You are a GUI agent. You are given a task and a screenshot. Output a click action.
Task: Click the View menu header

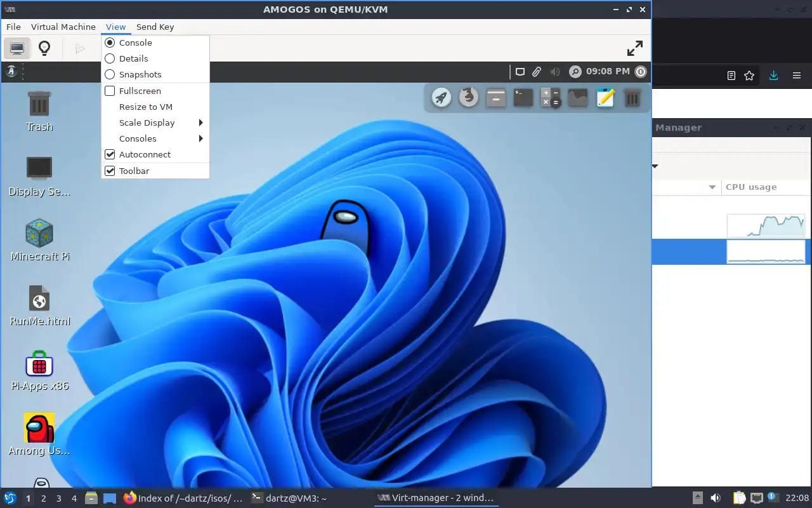pyautogui.click(x=116, y=27)
